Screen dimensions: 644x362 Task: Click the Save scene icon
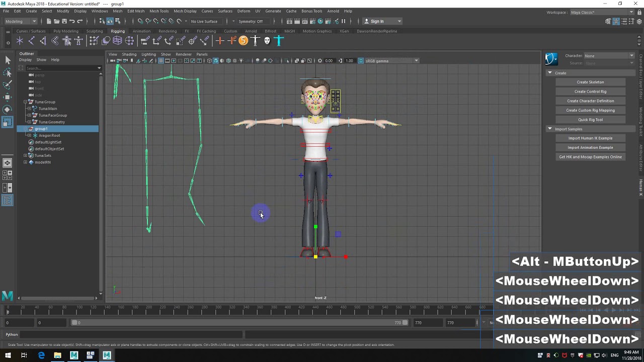[64, 21]
